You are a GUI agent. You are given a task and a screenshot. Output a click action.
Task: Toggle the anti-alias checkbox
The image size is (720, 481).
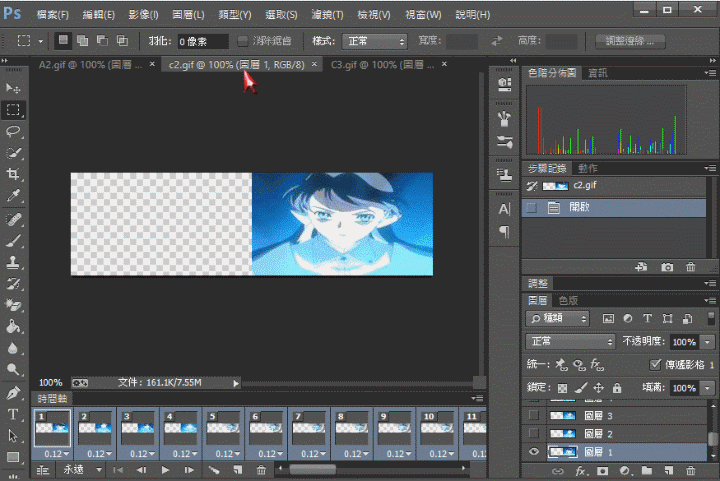[243, 41]
